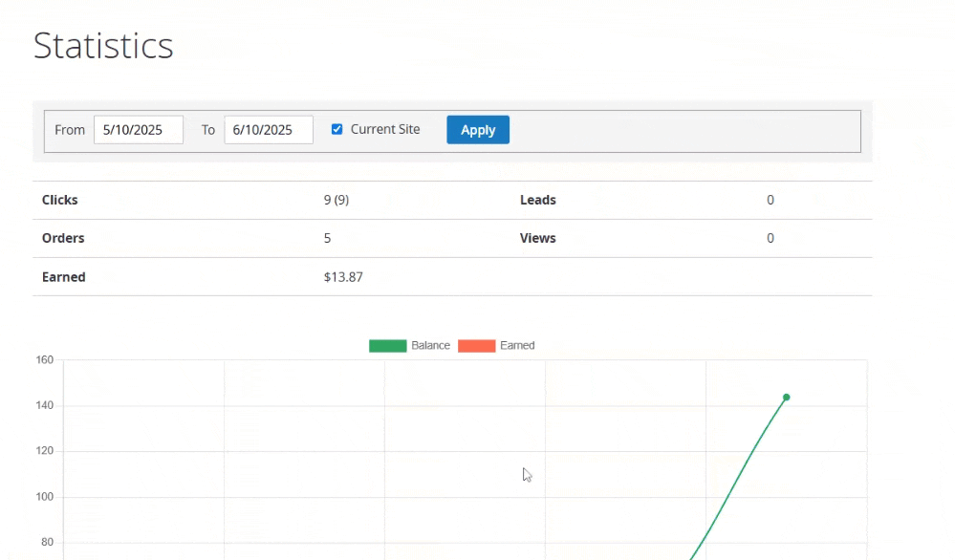
Task: Uncheck the Current Site checkbox
Action: click(x=336, y=129)
